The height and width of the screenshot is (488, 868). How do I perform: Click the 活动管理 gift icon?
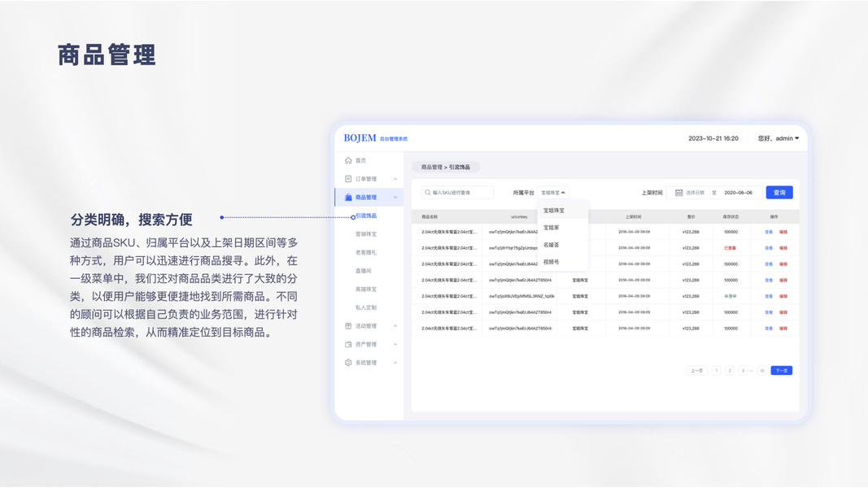pos(348,326)
